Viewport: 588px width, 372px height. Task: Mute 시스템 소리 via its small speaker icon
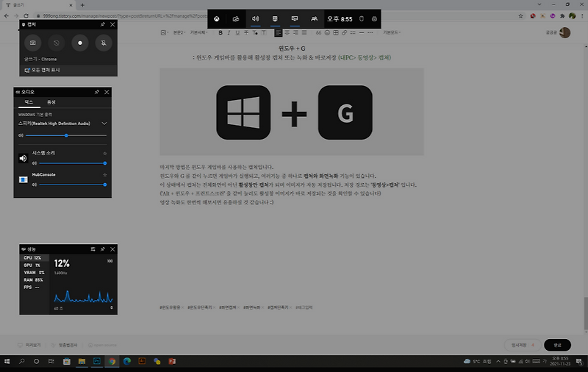pos(34,163)
